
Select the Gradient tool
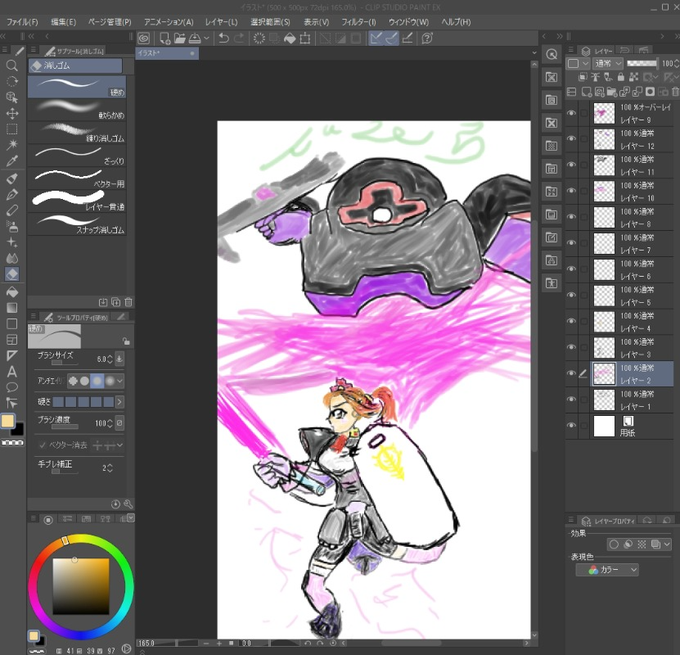(12, 308)
